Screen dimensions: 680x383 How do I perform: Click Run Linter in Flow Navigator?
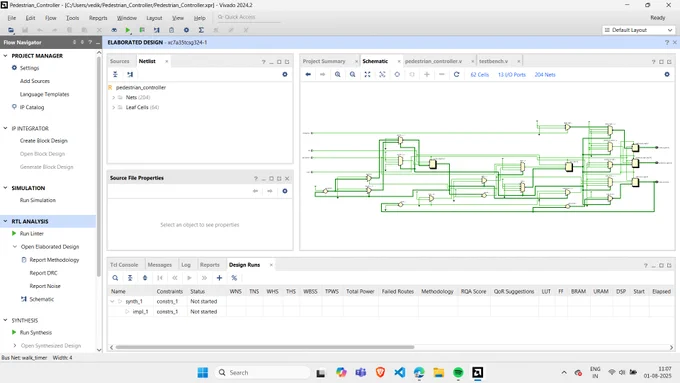point(32,233)
